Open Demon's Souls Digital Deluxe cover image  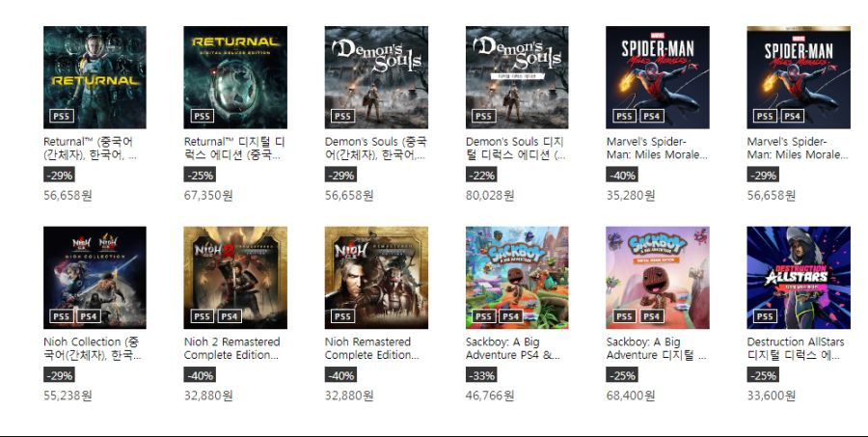pos(517,77)
